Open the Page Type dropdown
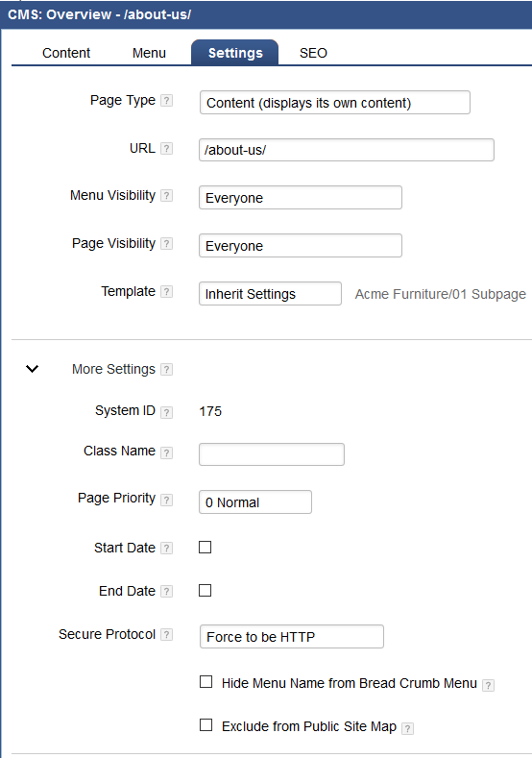Image resolution: width=532 pixels, height=758 pixels. click(335, 103)
